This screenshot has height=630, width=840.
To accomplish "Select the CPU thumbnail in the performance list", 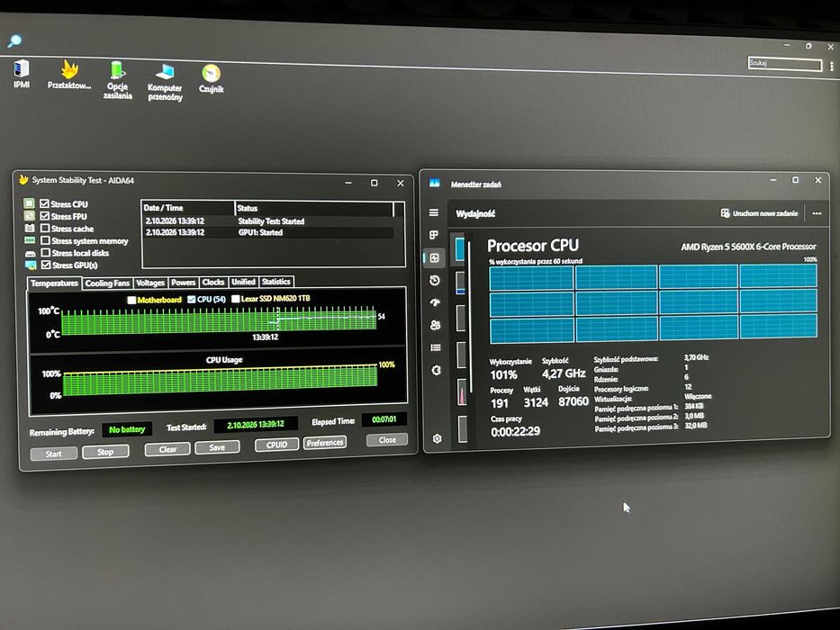I will click(460, 250).
